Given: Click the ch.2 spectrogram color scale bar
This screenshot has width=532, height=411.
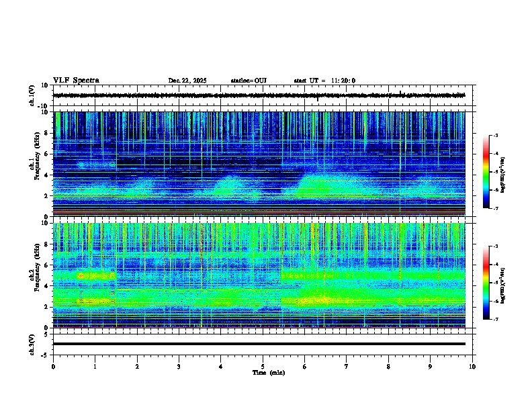Looking at the screenshot, I should coord(486,283).
